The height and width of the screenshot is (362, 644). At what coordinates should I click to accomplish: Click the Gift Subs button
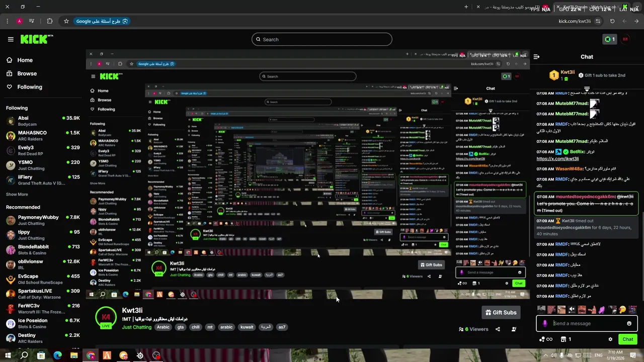click(501, 312)
